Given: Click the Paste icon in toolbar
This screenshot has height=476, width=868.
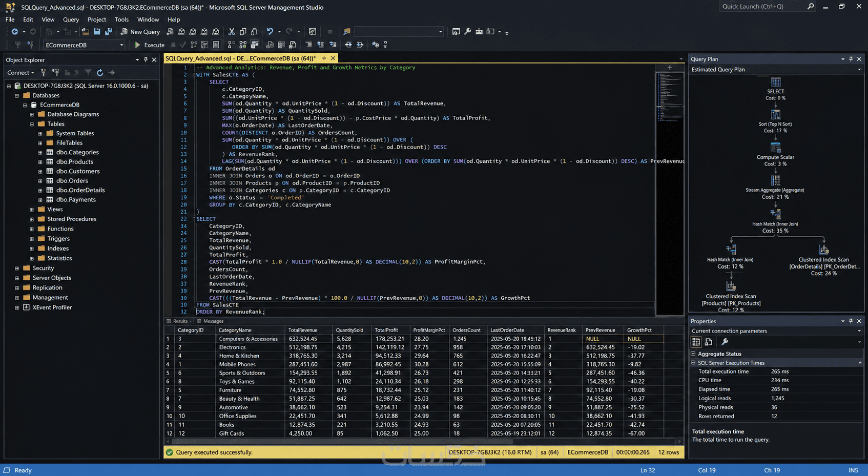Looking at the screenshot, I should tap(254, 32).
